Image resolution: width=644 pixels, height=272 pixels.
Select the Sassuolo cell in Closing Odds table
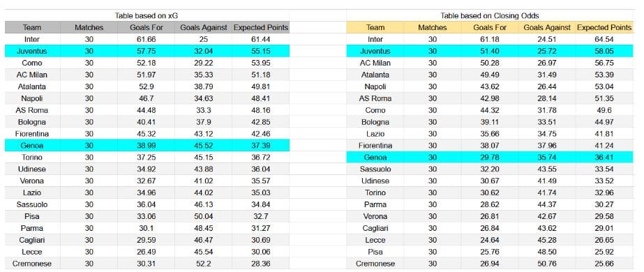(x=375, y=169)
